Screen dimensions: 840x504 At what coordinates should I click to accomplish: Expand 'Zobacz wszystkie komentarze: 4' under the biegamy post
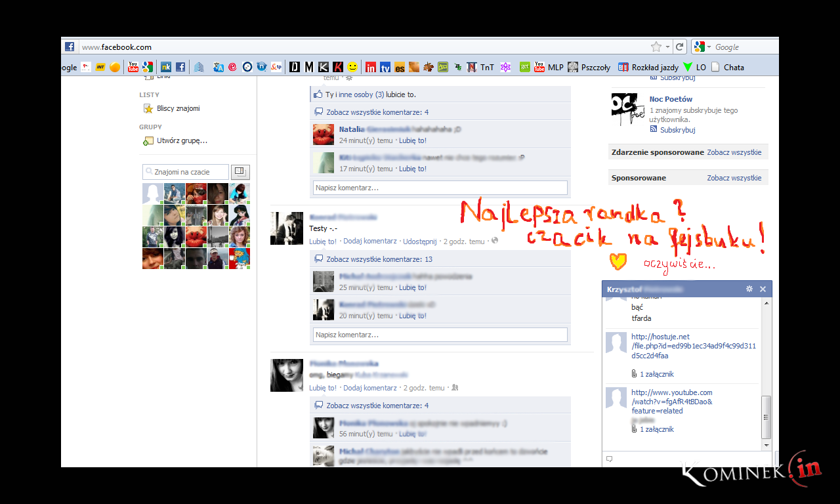[x=377, y=406]
